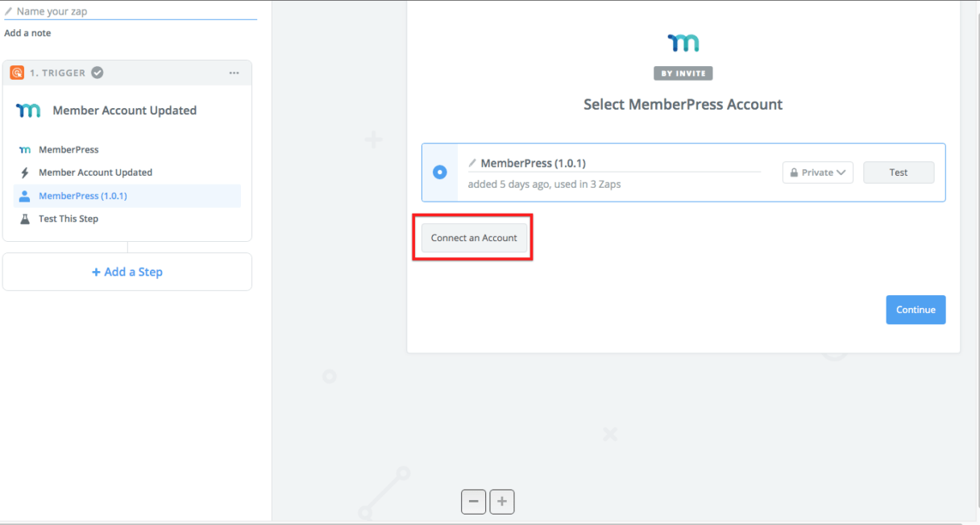Image resolution: width=980 pixels, height=525 pixels.
Task: Click the MemberPress (1.0.1) account name field
Action: [614, 164]
